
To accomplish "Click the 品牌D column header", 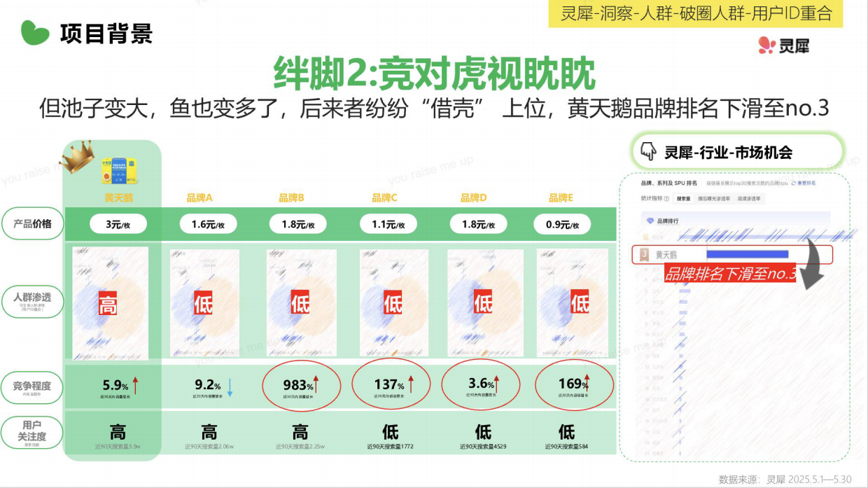I will click(473, 198).
